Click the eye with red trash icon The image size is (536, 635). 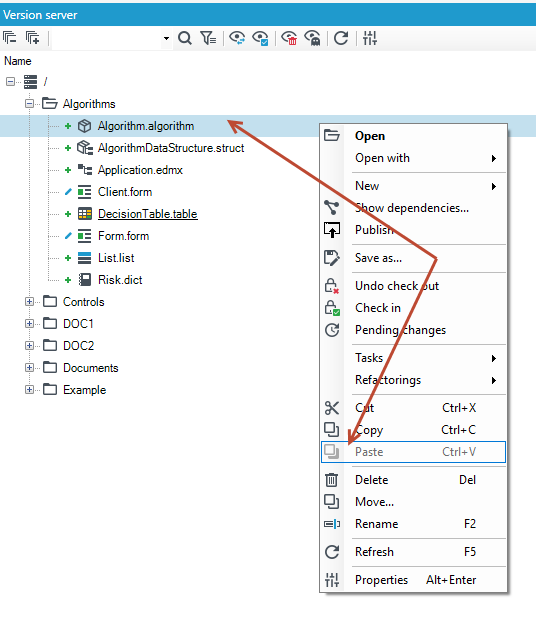point(289,38)
